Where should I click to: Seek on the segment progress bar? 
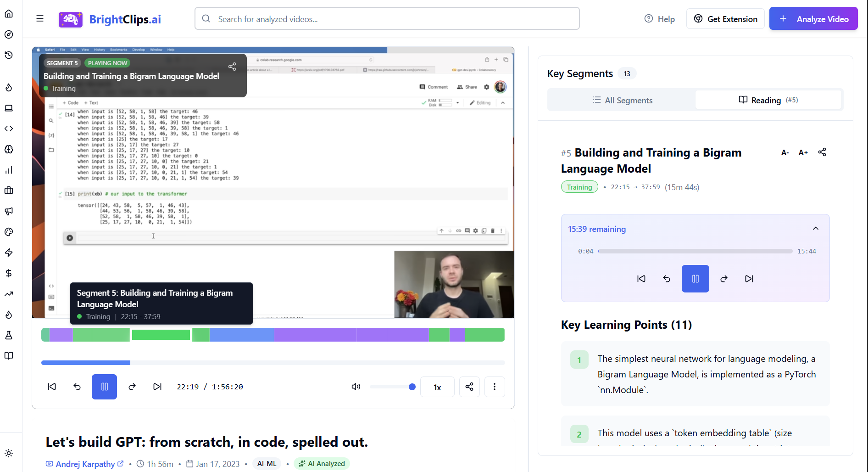pos(695,251)
